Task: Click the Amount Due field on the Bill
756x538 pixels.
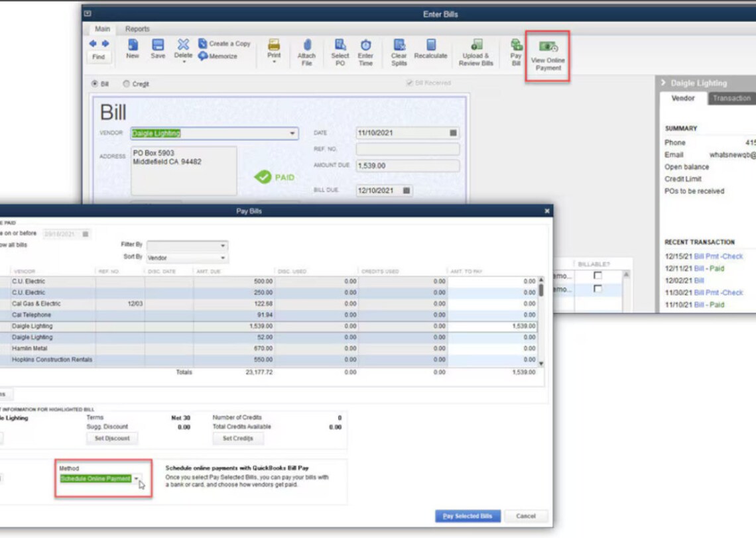Action: click(408, 166)
